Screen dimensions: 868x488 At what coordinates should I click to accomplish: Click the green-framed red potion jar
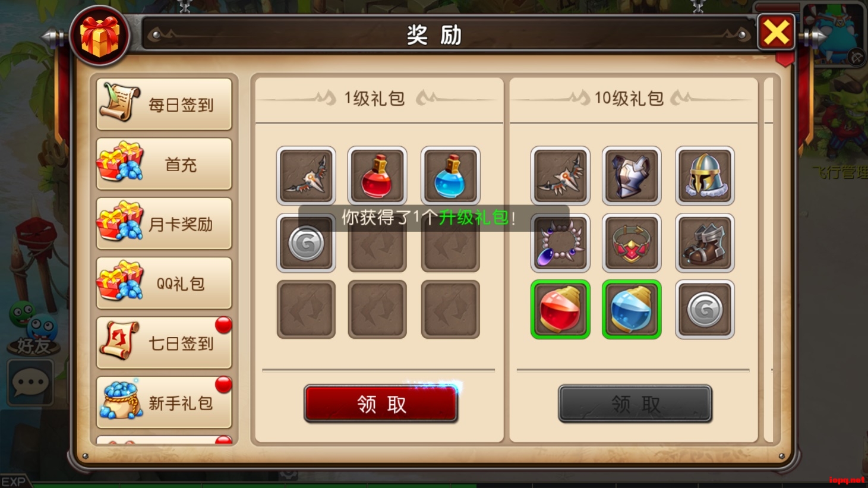560,310
